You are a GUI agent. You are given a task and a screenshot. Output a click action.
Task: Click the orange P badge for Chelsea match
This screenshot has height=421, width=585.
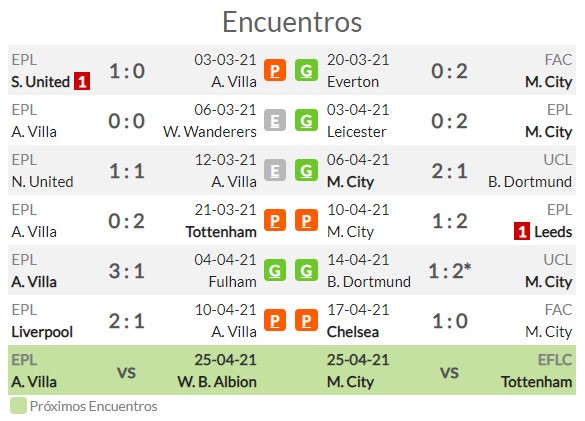click(306, 320)
